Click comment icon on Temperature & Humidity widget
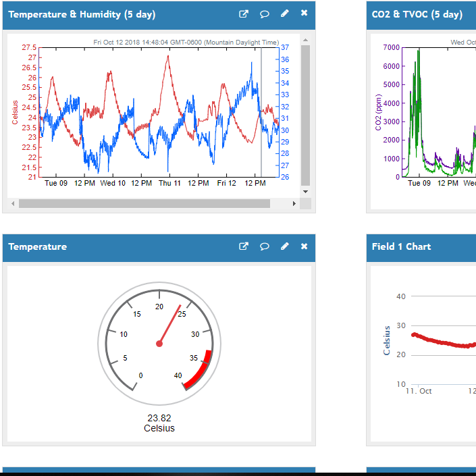Viewport: 476px width, 476px height. coord(265,14)
